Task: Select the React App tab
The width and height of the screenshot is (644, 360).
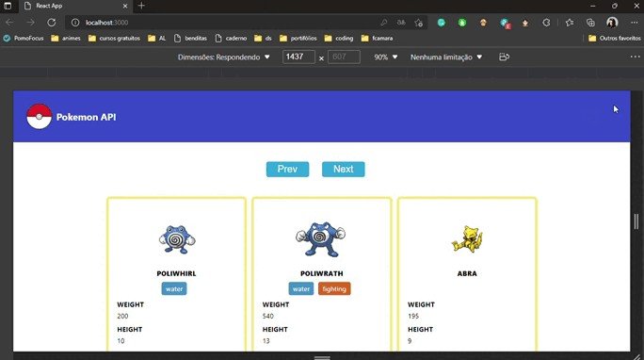Action: click(75, 6)
